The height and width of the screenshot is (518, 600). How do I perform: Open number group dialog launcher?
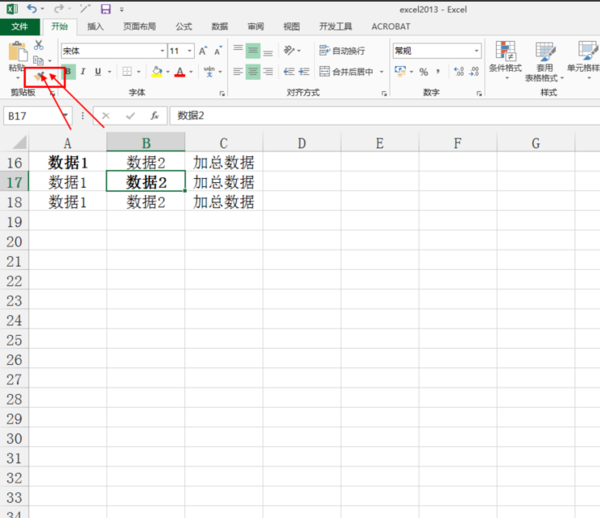479,93
